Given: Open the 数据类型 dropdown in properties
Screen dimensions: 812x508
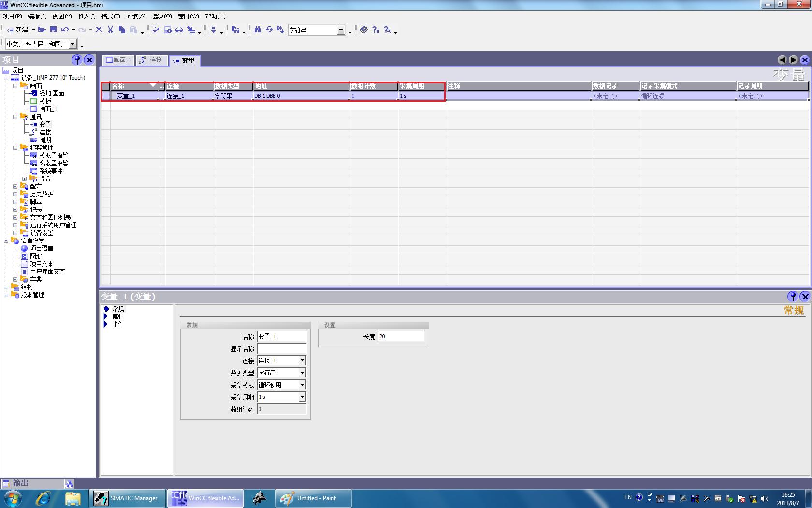Looking at the screenshot, I should click(302, 373).
